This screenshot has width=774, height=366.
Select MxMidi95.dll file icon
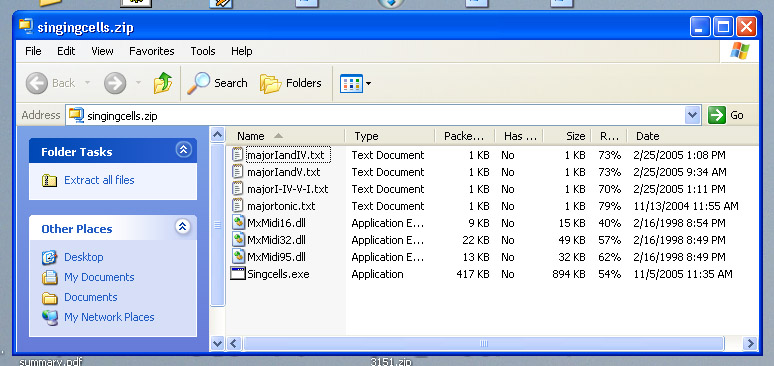(238, 257)
